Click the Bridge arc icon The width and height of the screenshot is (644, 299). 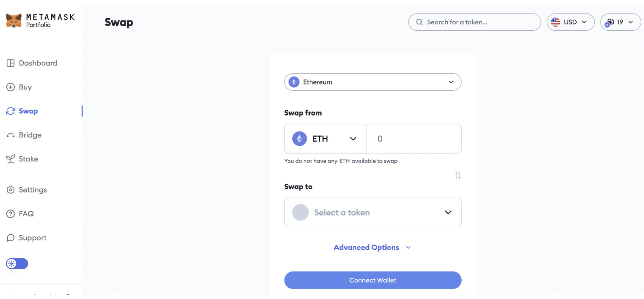pos(10,135)
